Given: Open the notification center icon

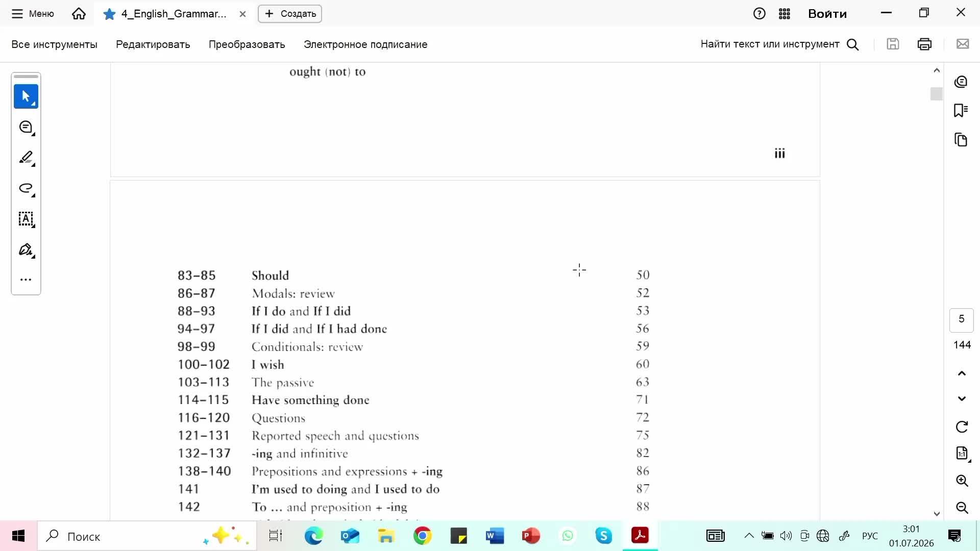Looking at the screenshot, I should click(954, 536).
